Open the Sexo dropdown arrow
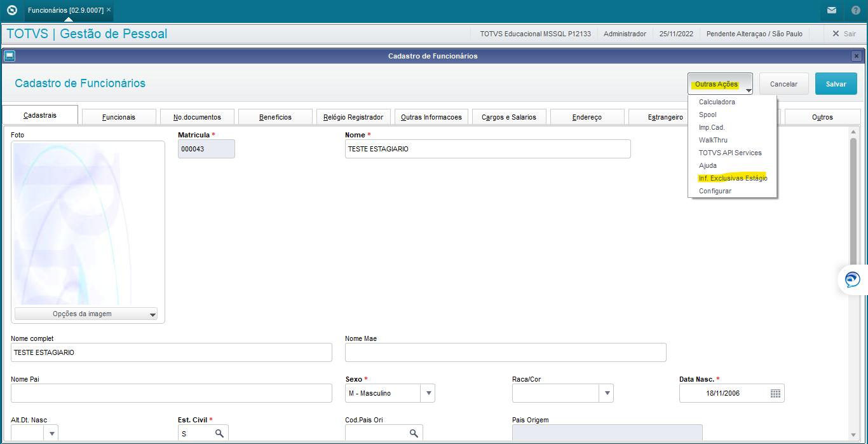The image size is (868, 444). (429, 393)
